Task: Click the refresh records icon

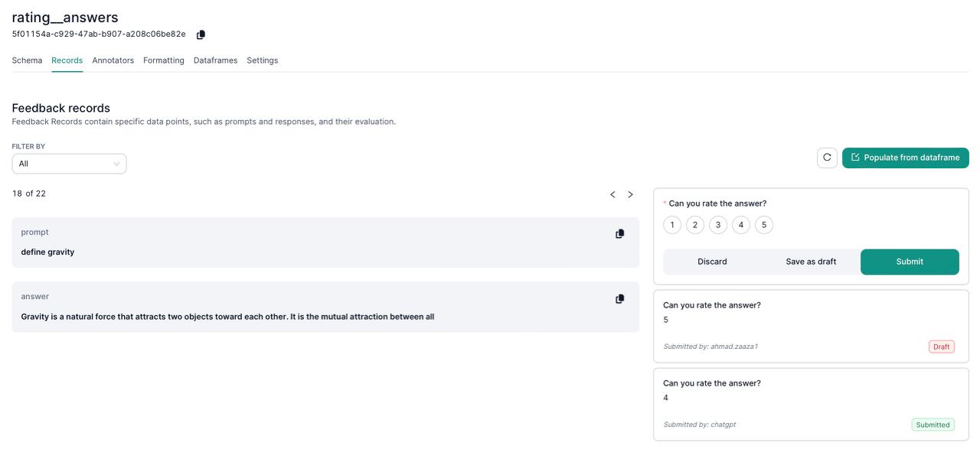Action: [x=827, y=158]
